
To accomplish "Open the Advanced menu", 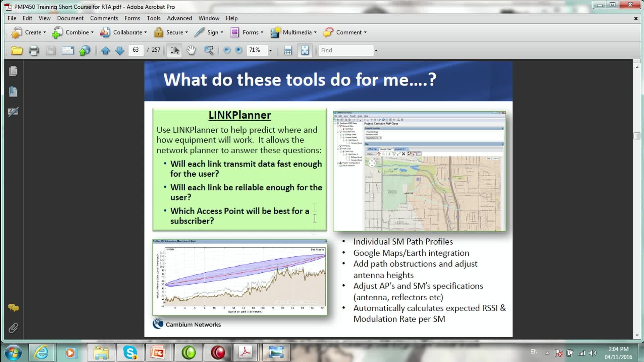I will pos(179,18).
